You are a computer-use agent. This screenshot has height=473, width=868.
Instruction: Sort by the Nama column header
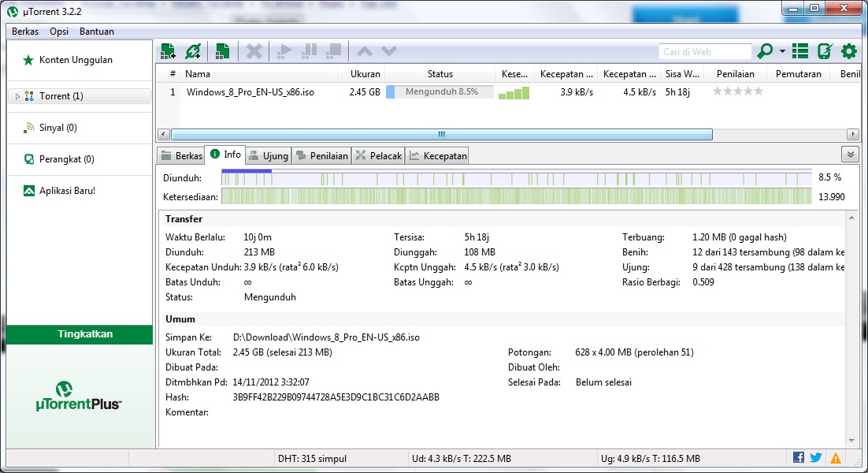259,74
